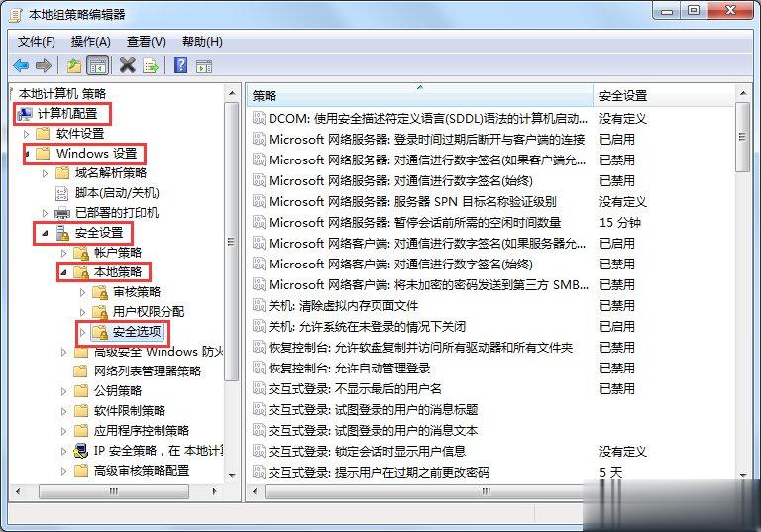Select policy 交互式登录: 提示用户在过期之前更改密码
Image resolution: width=761 pixels, height=532 pixels.
[x=379, y=472]
